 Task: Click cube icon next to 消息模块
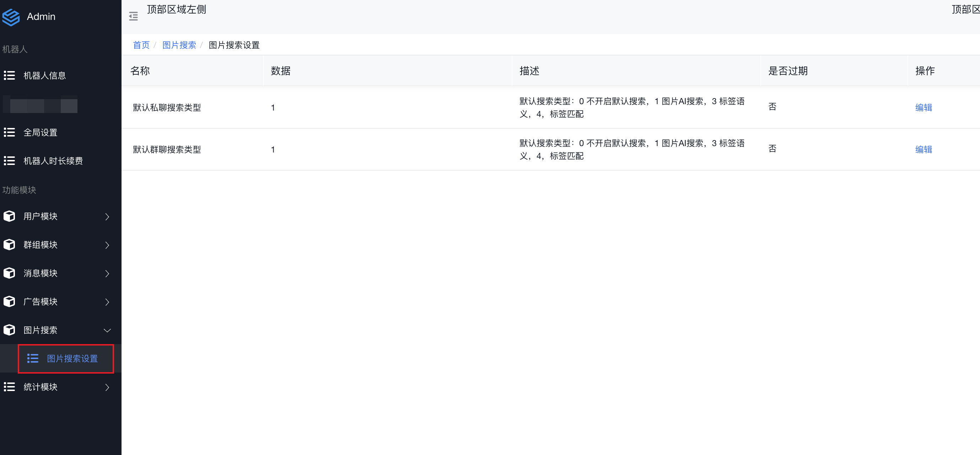(x=9, y=273)
